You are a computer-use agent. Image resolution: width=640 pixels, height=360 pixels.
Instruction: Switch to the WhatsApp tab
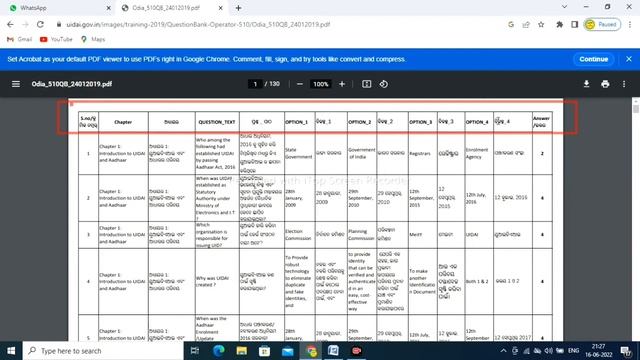coord(59,8)
